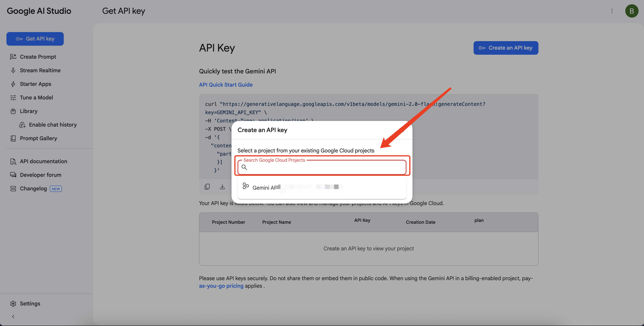644x326 pixels.
Task: Open Starter Apps from the sidebar
Action: tap(35, 84)
